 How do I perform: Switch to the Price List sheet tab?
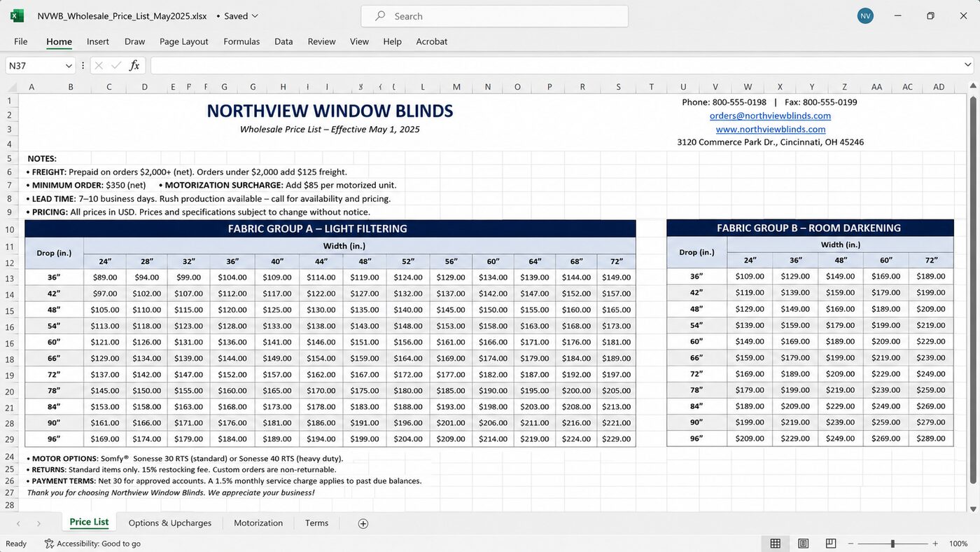coord(89,522)
